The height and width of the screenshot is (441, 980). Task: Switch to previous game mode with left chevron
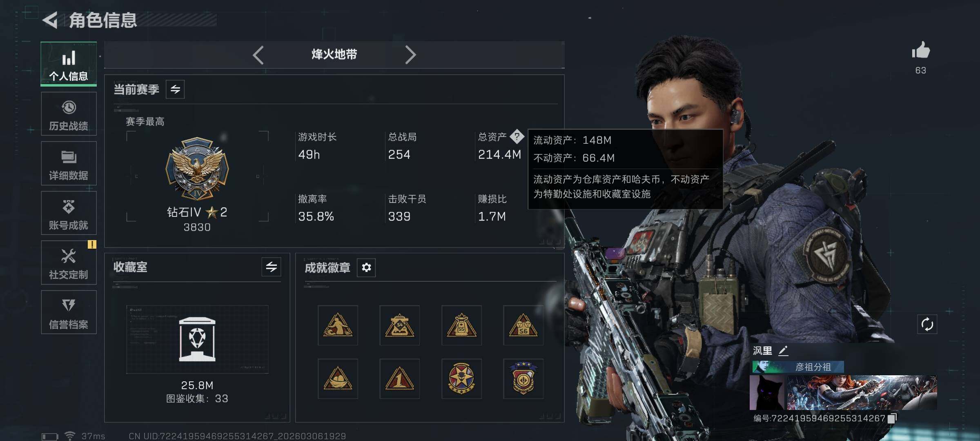[x=258, y=55]
